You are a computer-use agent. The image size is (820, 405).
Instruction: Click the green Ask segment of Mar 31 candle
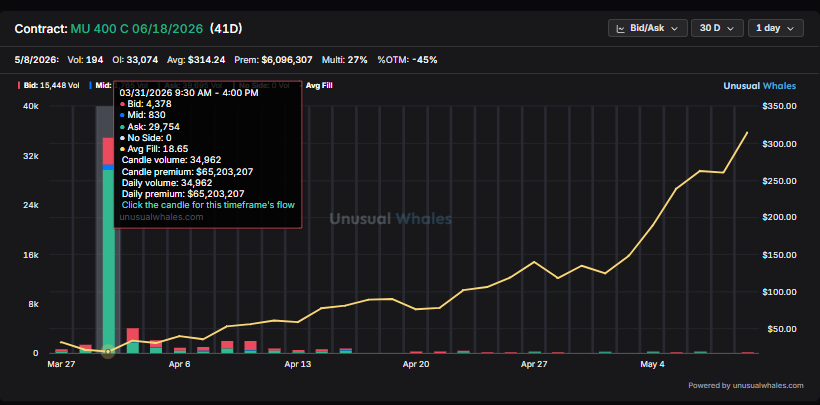(108, 262)
